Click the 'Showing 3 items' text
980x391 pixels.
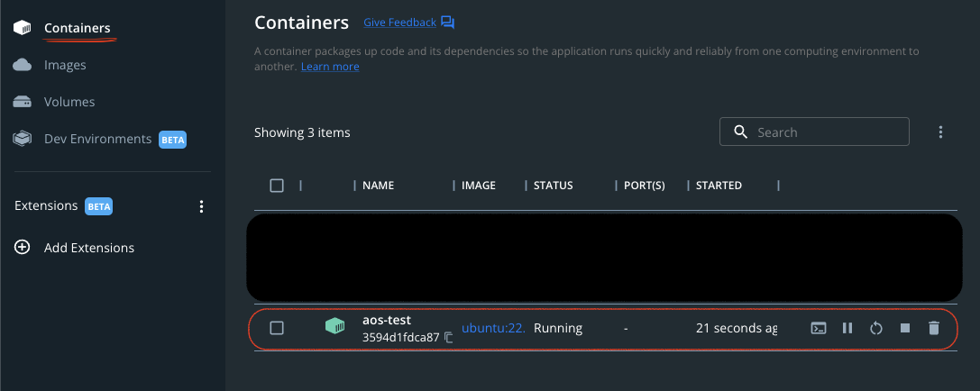[x=302, y=132]
